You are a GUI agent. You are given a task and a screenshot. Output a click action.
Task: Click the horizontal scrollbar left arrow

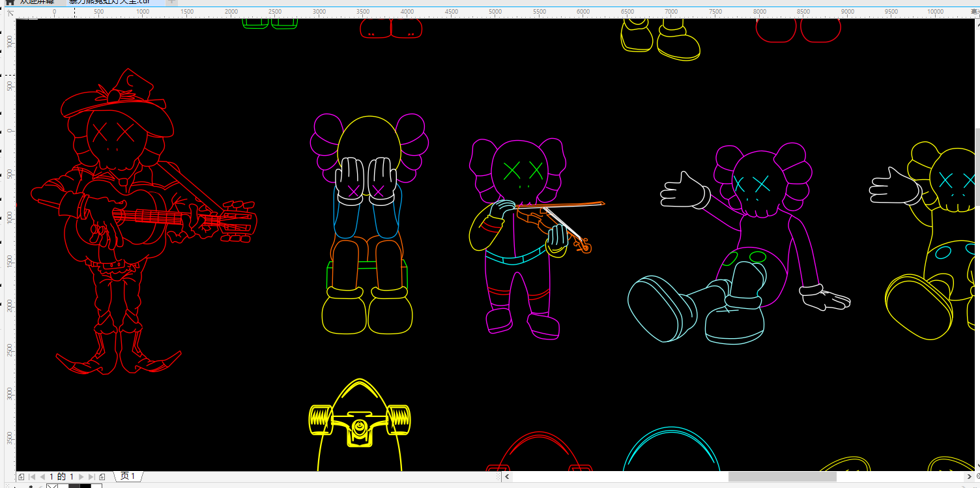tap(507, 477)
